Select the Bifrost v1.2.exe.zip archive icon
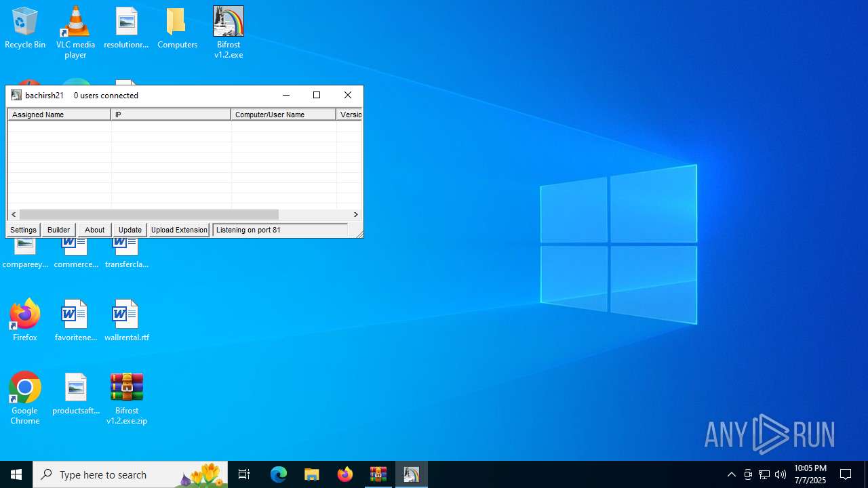This screenshot has height=488, width=868. pos(127,399)
